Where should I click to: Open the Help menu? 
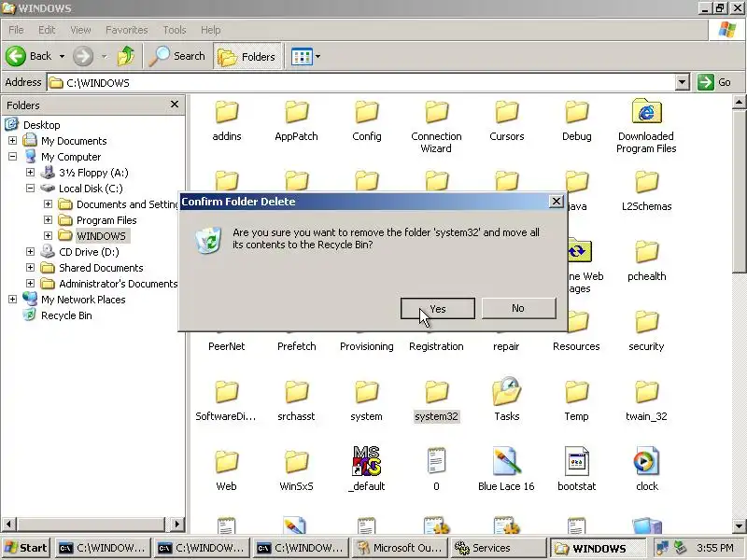pos(210,30)
